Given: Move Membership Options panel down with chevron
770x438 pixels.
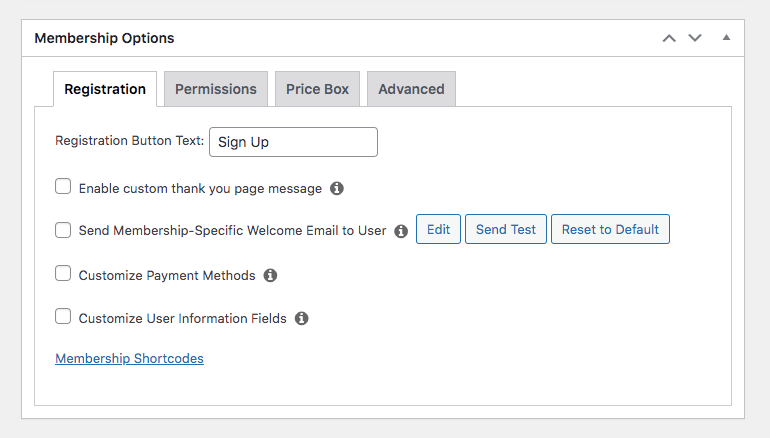Looking at the screenshot, I should (695, 38).
